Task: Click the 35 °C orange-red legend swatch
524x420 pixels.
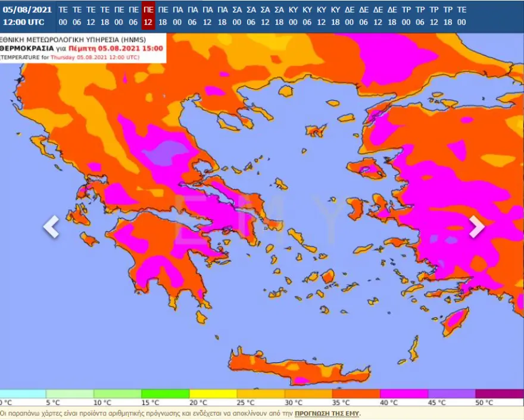Action: 356,394
